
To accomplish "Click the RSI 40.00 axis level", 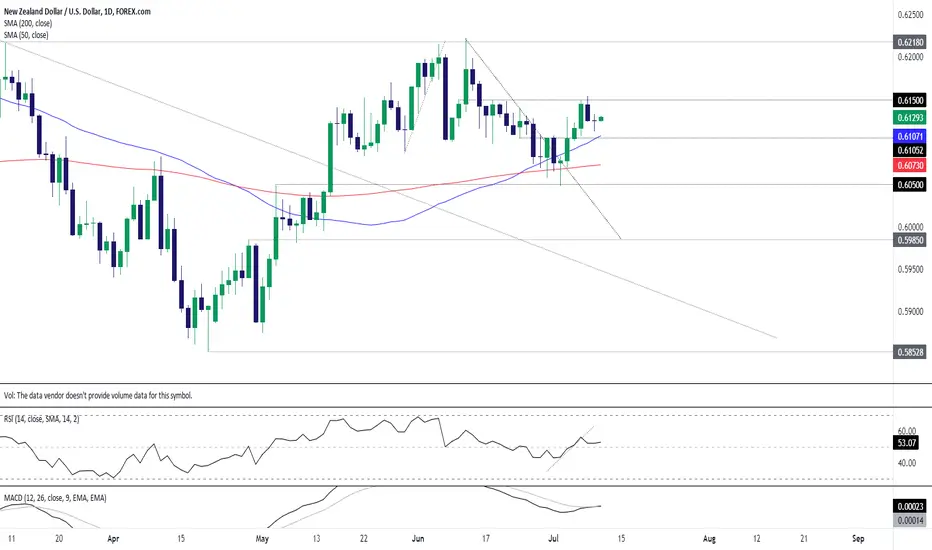I will (x=906, y=463).
